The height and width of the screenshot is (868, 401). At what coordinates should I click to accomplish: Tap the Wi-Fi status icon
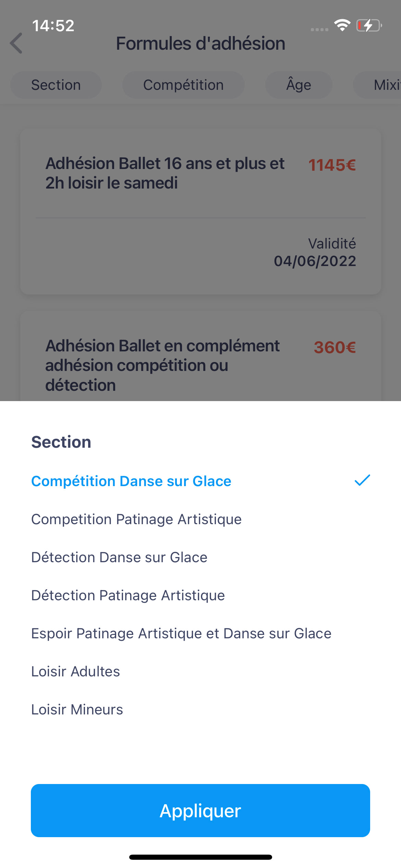click(342, 25)
